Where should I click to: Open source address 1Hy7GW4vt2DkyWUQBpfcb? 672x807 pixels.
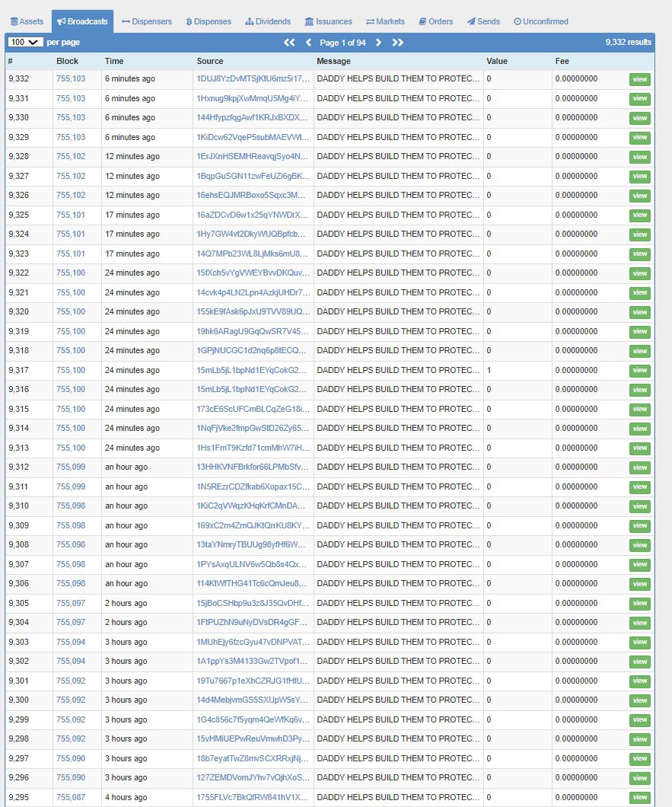[251, 234]
